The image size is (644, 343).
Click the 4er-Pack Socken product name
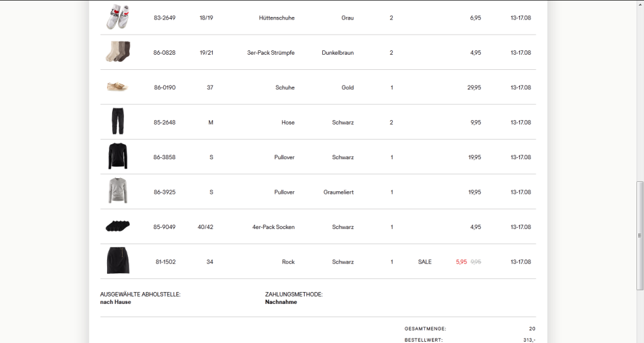pos(273,227)
